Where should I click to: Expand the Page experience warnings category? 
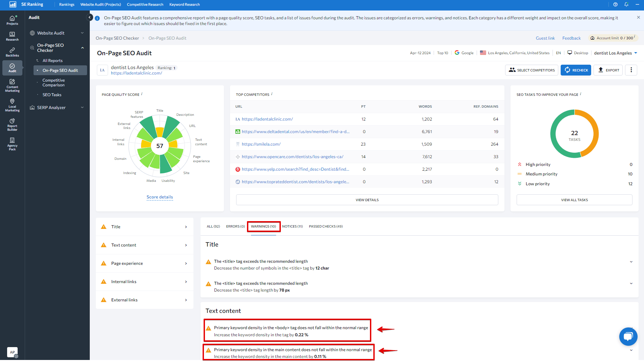click(x=145, y=263)
